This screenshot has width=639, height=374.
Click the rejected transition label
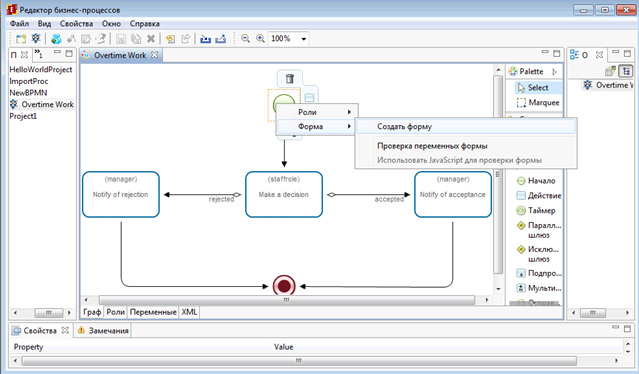click(221, 199)
